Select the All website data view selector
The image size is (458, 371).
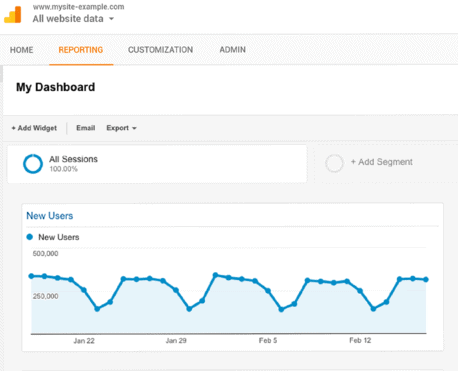(73, 19)
